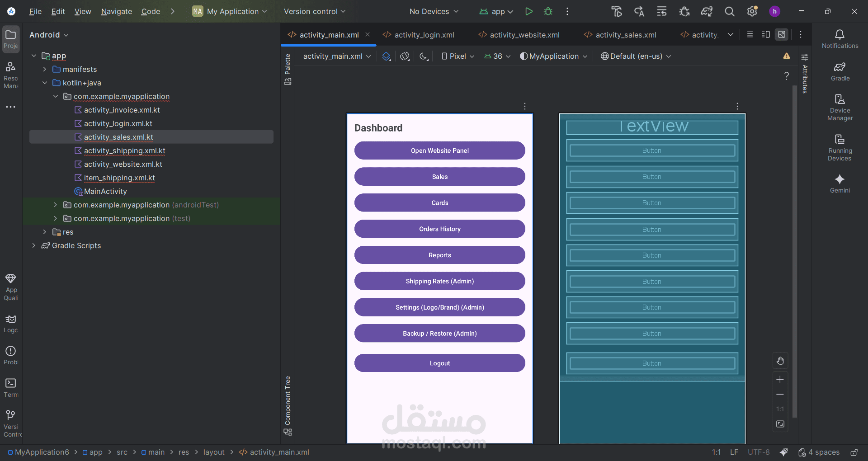This screenshot has height=461, width=868.
Task: Run the app with the green play icon
Action: (528, 11)
